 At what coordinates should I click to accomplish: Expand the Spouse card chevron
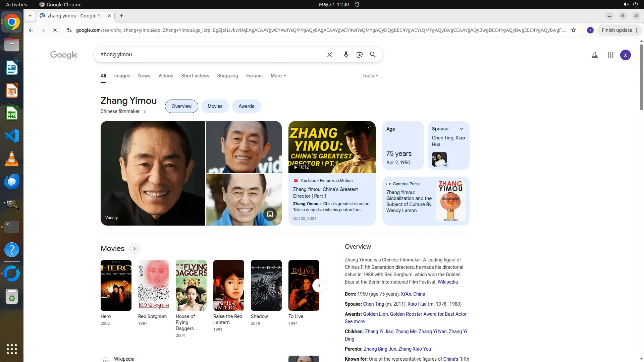point(462,129)
